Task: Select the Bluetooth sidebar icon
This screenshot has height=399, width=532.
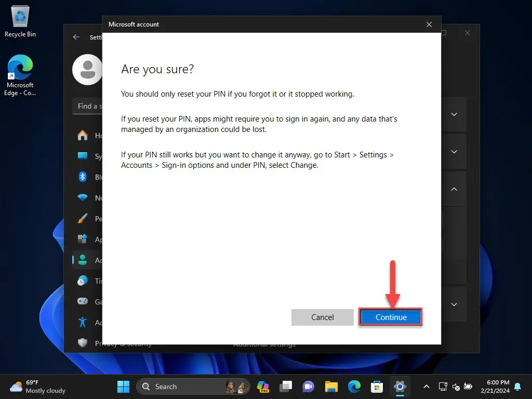Action: coord(83,177)
